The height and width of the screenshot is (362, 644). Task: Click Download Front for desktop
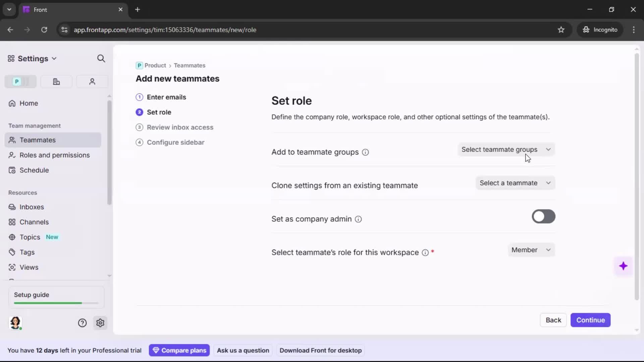pyautogui.click(x=321, y=350)
